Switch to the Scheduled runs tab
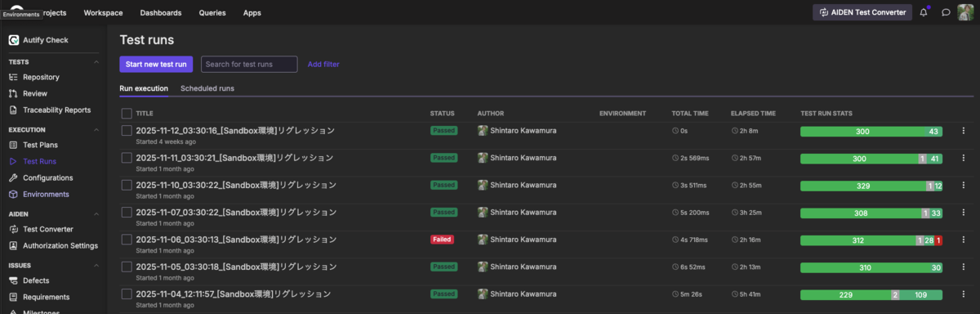This screenshot has height=314, width=980. tap(207, 88)
